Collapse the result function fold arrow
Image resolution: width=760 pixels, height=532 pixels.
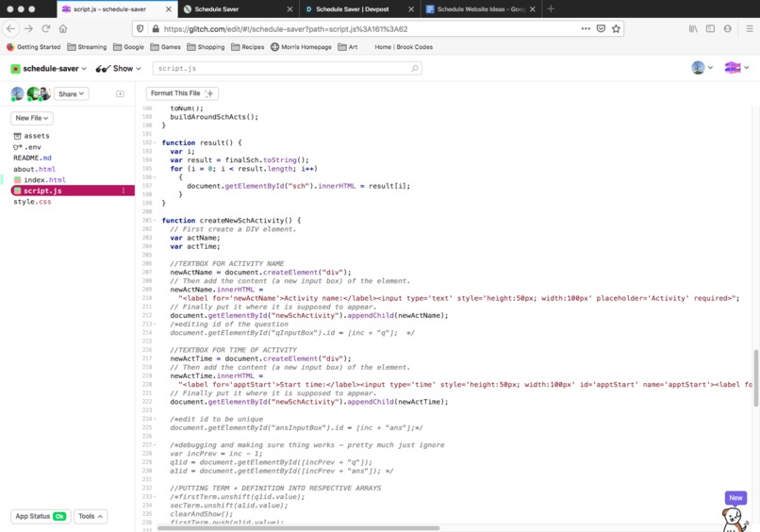155,142
